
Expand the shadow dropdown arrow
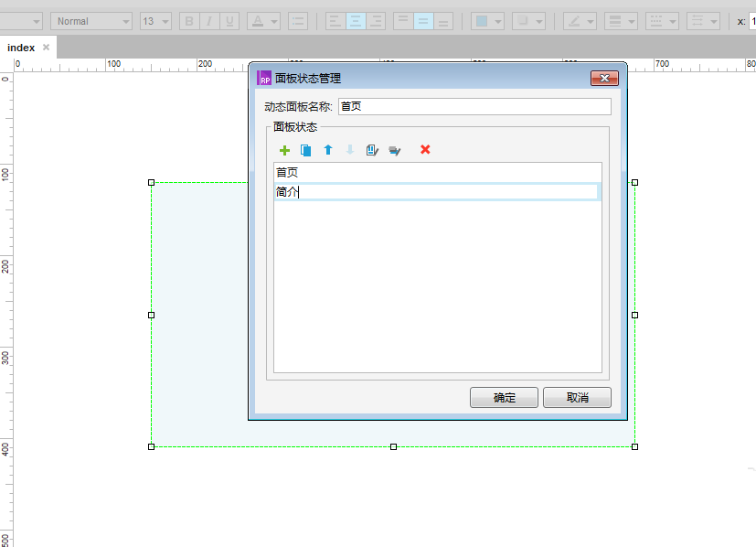point(539,22)
